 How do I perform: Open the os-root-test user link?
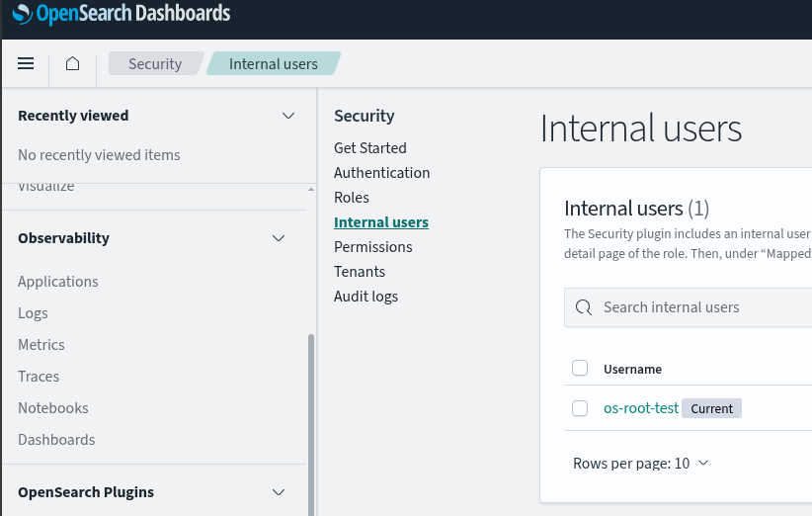coord(640,408)
